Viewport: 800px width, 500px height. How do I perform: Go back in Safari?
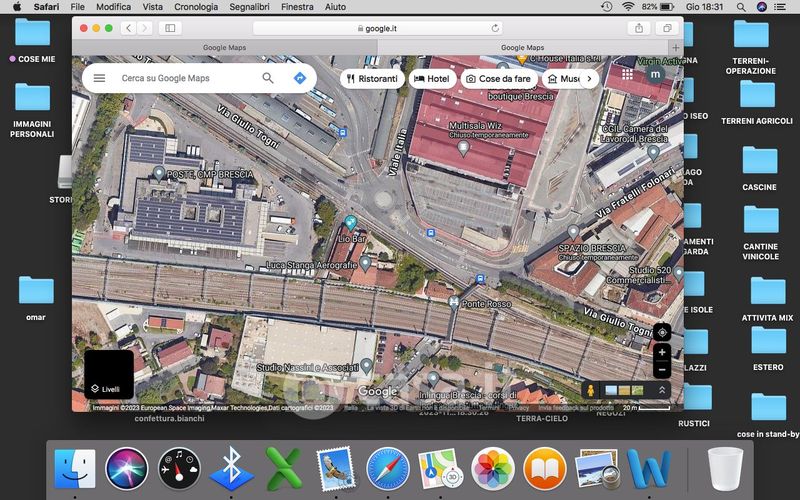click(x=129, y=28)
